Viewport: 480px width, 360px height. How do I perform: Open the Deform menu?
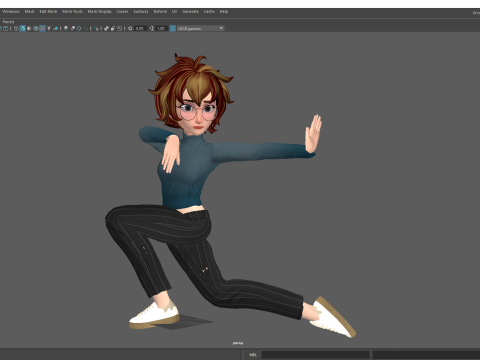point(160,12)
